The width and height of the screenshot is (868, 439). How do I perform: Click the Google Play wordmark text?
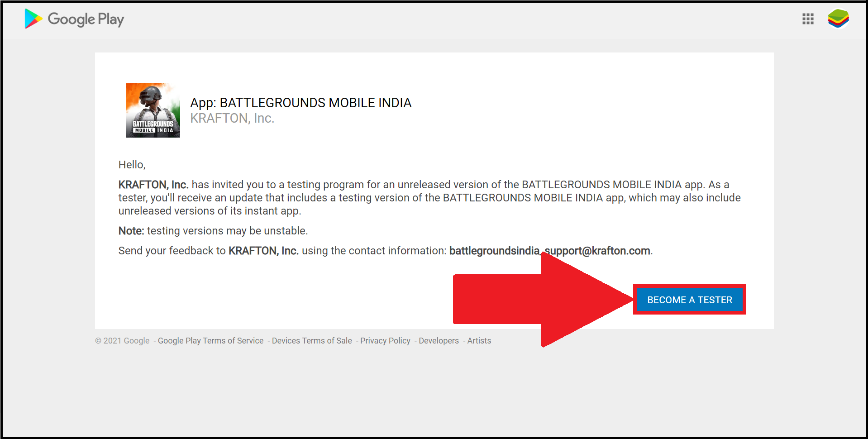point(86,19)
